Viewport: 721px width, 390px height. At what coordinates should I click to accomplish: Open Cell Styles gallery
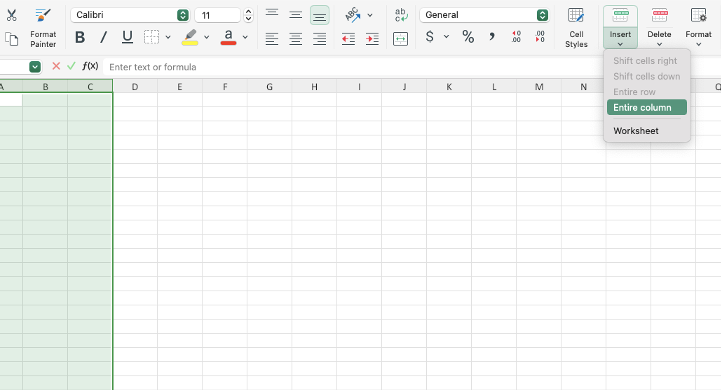tap(576, 28)
